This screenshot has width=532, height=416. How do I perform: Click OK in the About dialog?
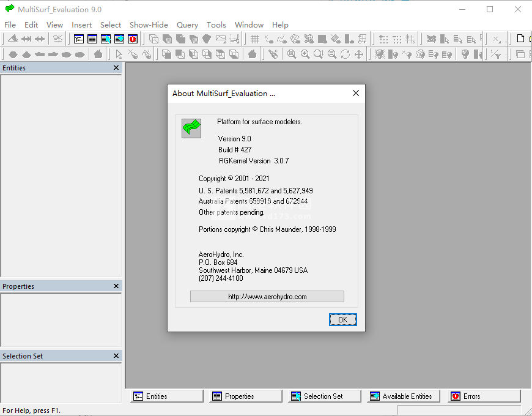342,319
